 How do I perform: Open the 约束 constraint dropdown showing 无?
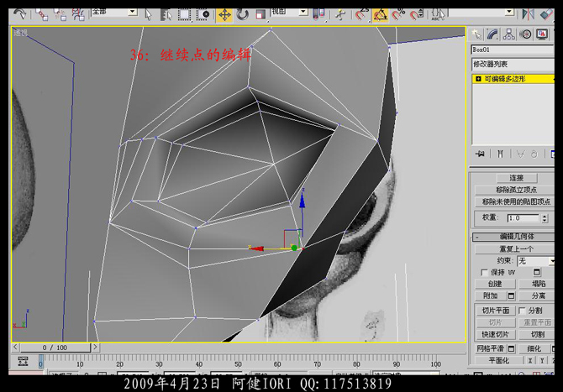(536, 261)
